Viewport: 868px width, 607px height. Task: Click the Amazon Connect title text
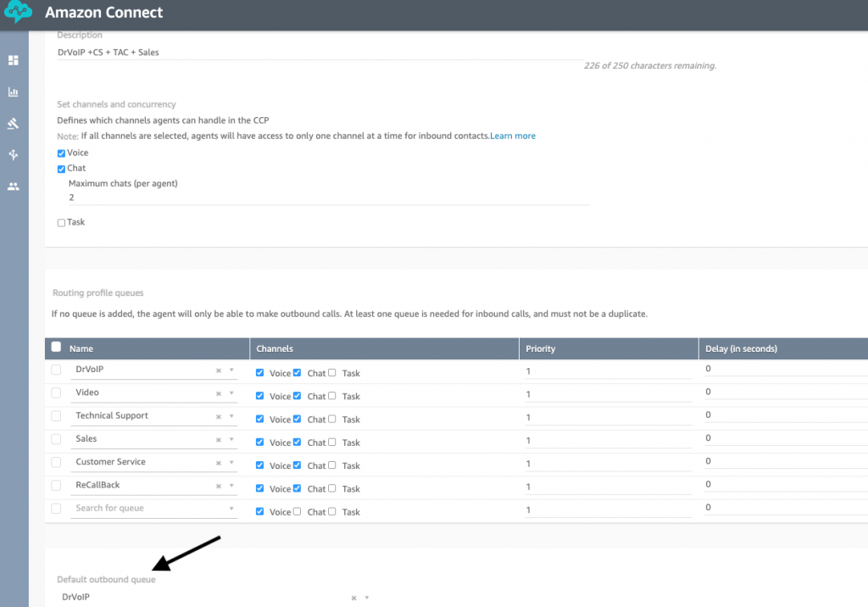[104, 13]
